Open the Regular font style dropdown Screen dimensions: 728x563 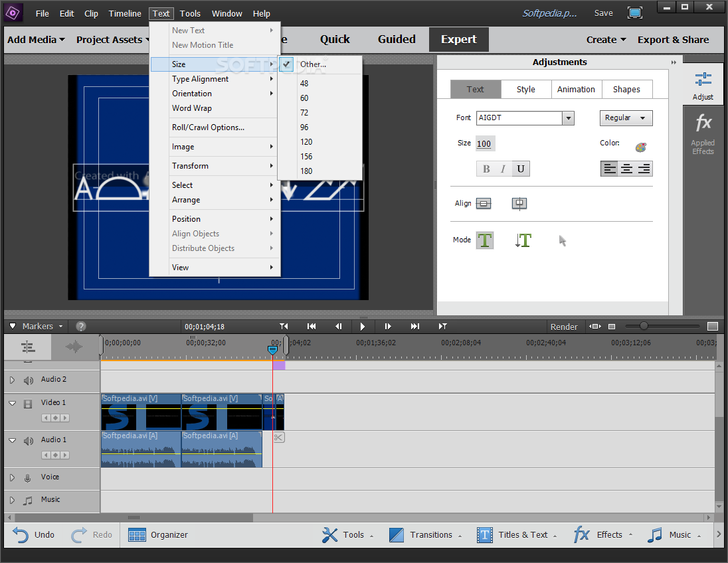pos(626,118)
